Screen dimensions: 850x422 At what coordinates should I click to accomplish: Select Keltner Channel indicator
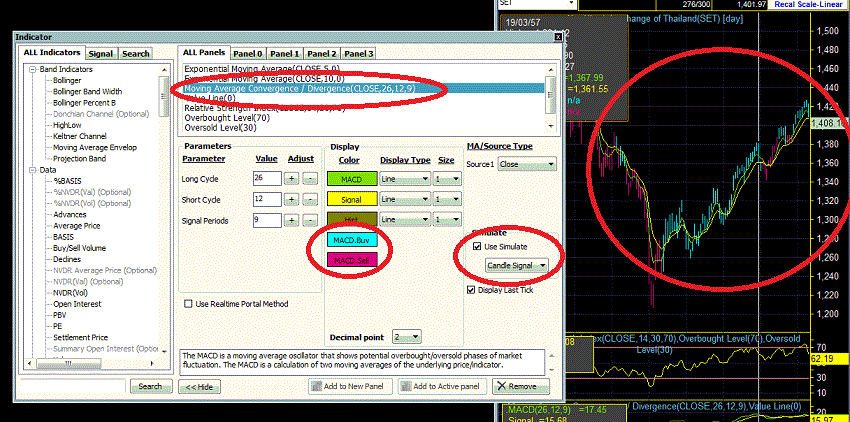80,136
